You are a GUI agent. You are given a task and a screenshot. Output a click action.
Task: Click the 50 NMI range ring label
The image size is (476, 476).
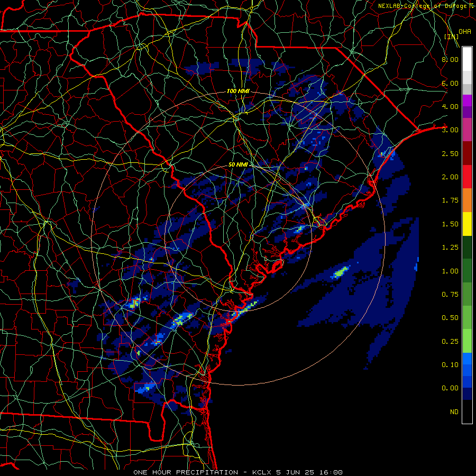[239, 165]
